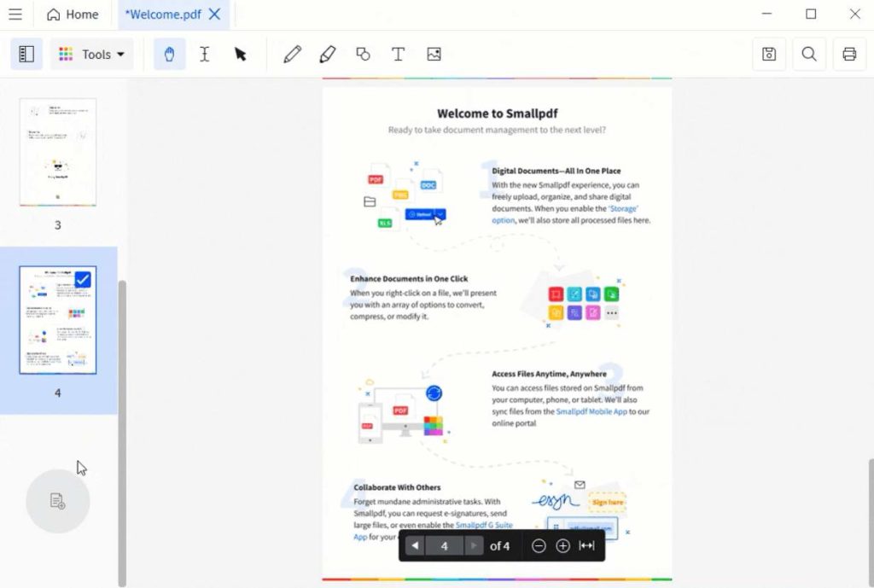The width and height of the screenshot is (874, 588).
Task: Click the add page round button
Action: 57,501
